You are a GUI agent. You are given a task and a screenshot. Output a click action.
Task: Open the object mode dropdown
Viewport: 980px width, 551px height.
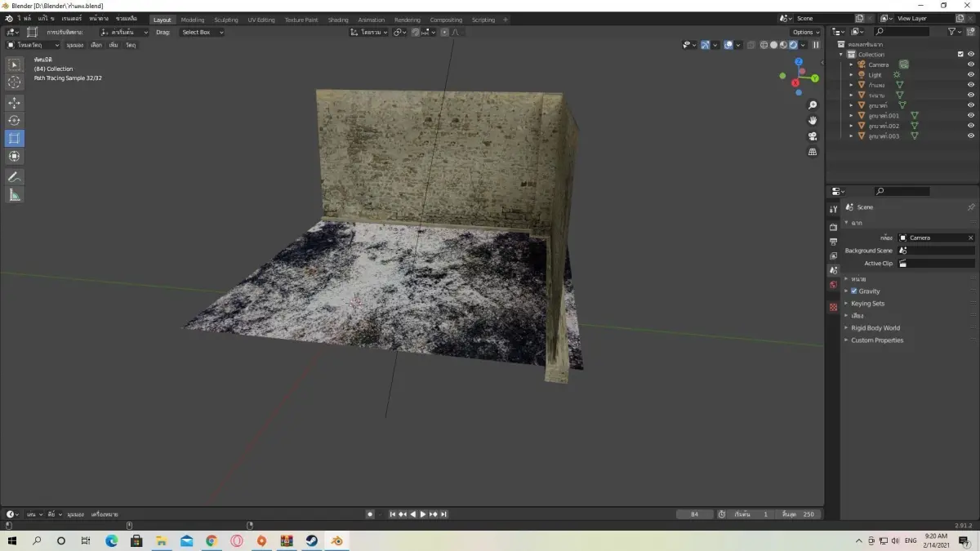pos(33,45)
